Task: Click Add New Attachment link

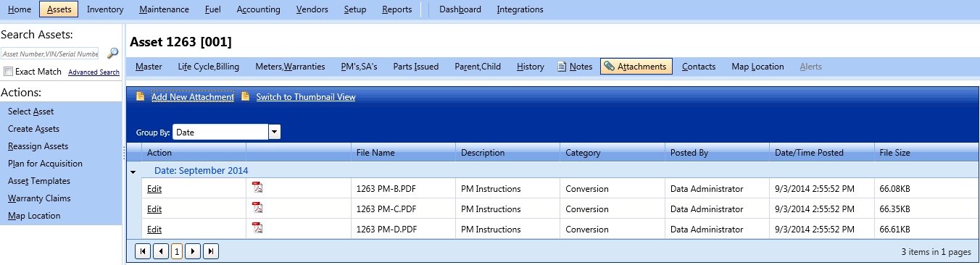Action: (193, 97)
